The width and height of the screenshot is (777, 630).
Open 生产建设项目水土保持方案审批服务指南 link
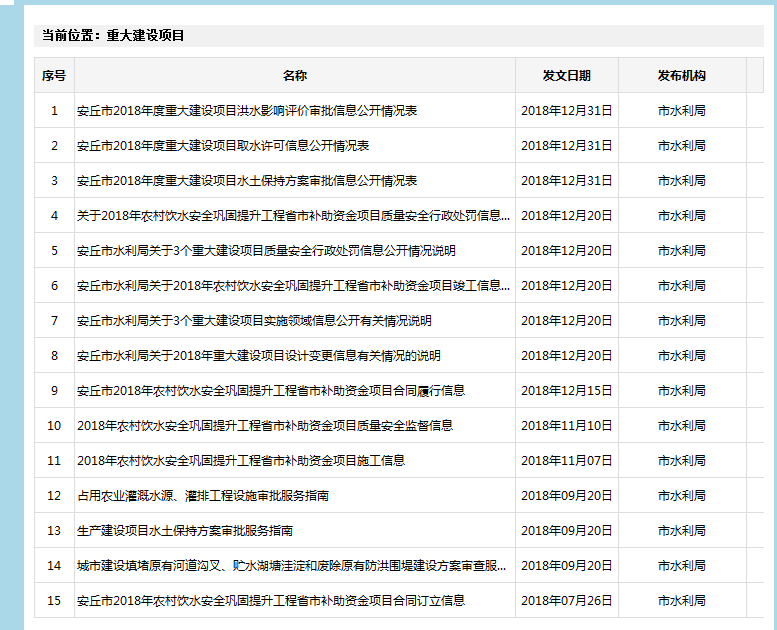(x=185, y=531)
